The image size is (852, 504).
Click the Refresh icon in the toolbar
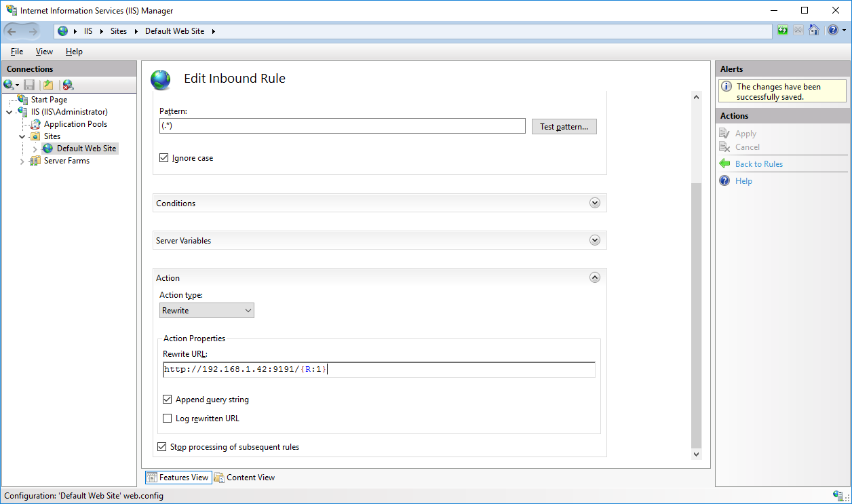click(783, 30)
